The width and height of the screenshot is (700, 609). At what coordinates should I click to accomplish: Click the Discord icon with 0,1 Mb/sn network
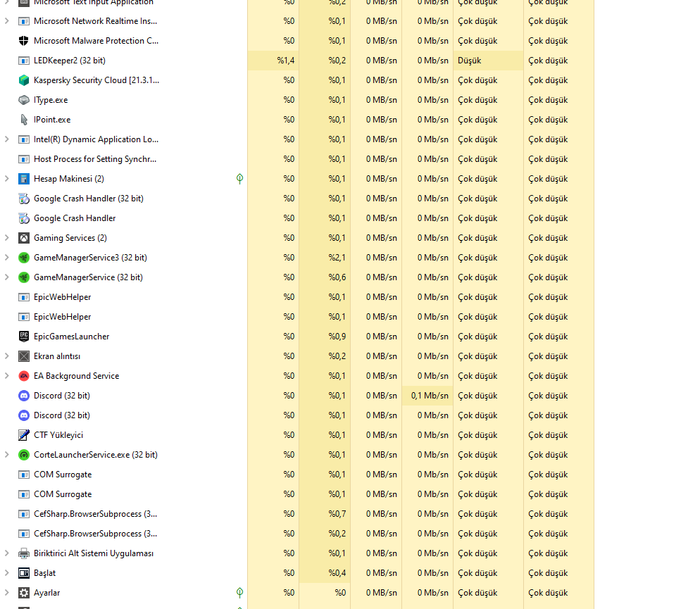[x=24, y=396]
